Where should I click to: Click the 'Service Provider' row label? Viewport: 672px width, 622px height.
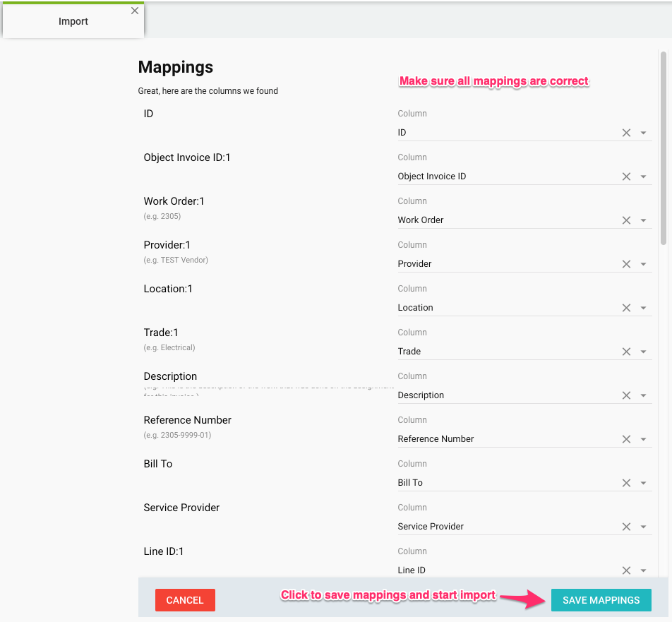point(181,508)
